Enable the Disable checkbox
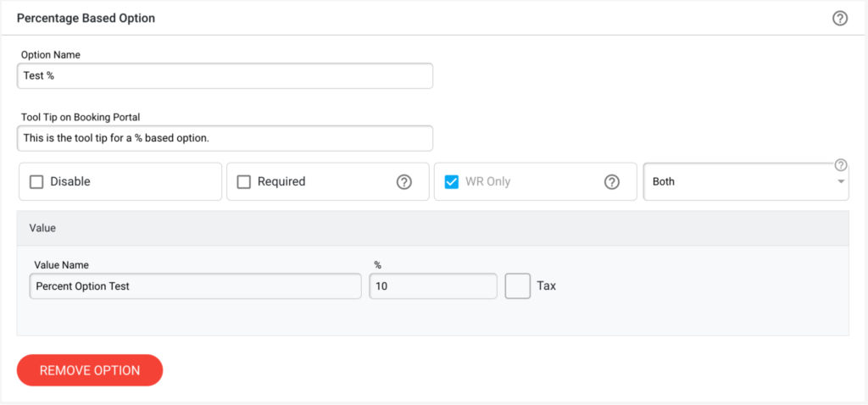 pos(36,181)
